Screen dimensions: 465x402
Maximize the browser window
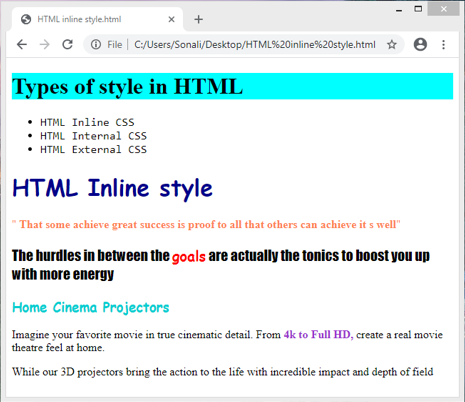[418, 9]
